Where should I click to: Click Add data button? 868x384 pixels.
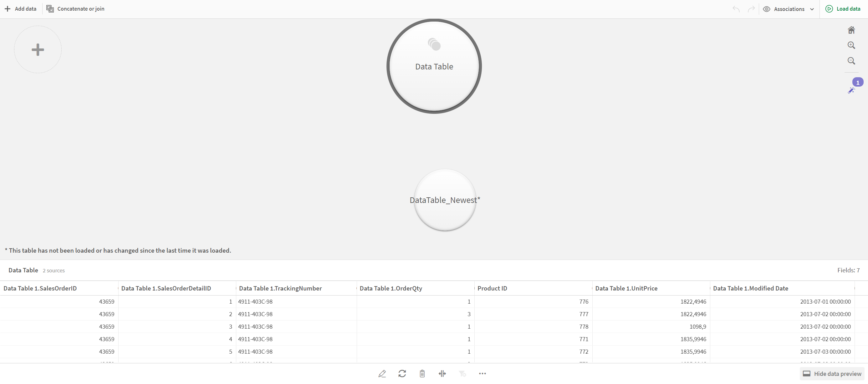click(x=20, y=8)
